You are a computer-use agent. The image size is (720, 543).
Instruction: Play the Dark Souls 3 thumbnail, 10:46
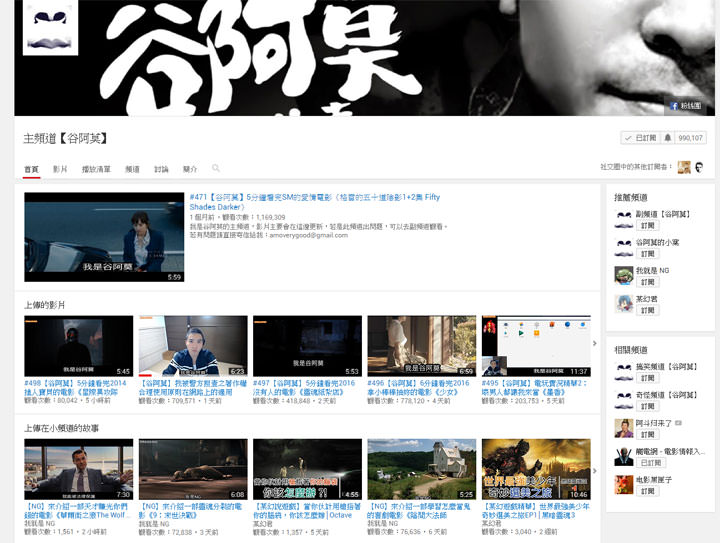click(x=536, y=469)
